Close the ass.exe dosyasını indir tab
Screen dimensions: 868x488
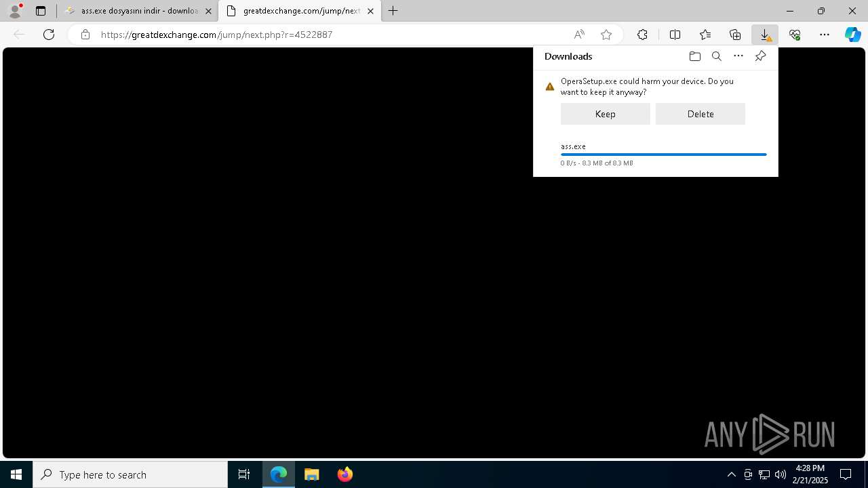pos(208,11)
